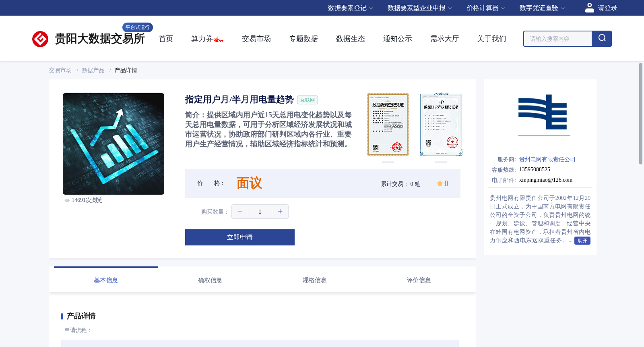Click the page vertical scrollbar thumb
The image size is (644, 347).
(641, 113)
